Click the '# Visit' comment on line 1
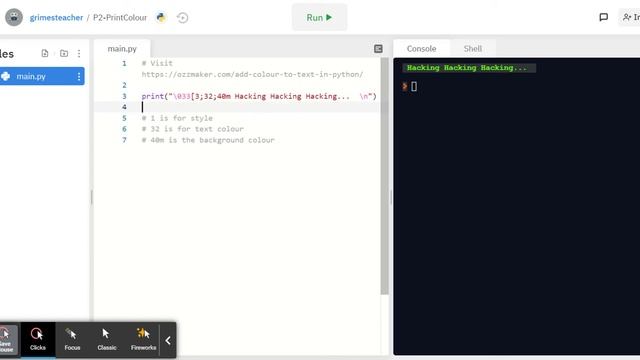 click(157, 63)
